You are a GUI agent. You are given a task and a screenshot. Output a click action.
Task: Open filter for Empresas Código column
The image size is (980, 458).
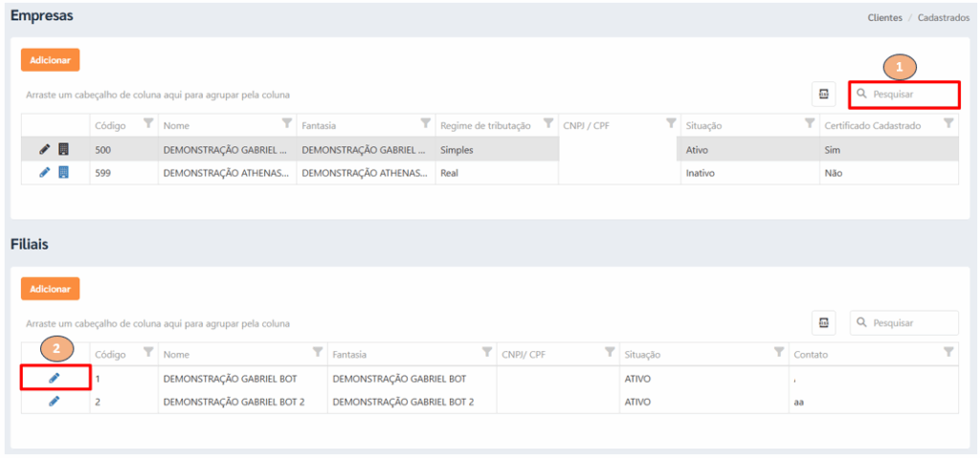pos(148,124)
